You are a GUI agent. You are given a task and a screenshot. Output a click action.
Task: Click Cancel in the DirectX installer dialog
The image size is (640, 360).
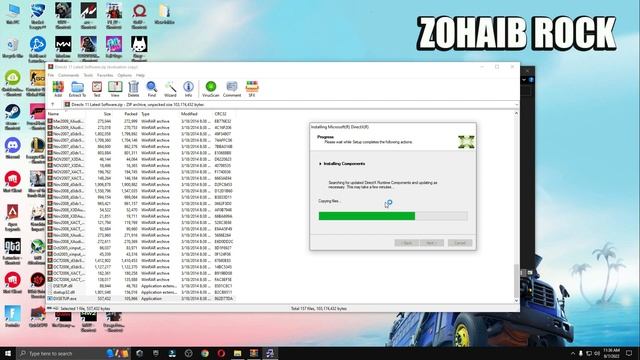[x=460, y=243]
